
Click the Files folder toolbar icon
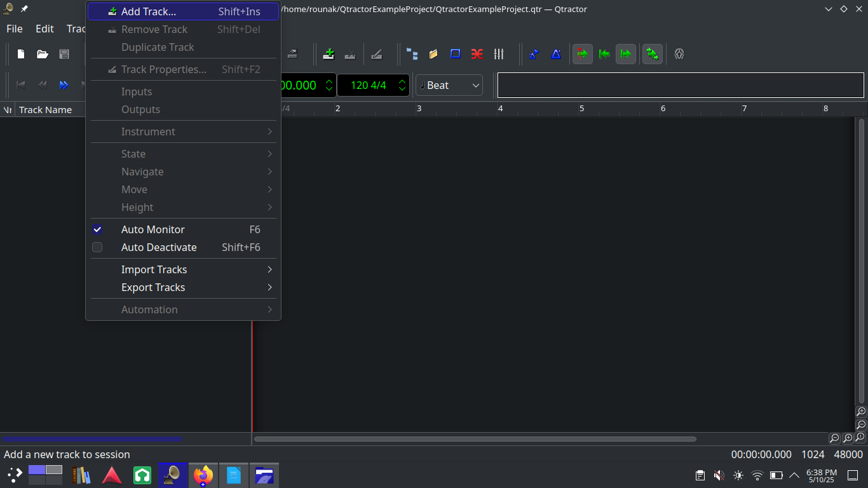[x=433, y=54]
